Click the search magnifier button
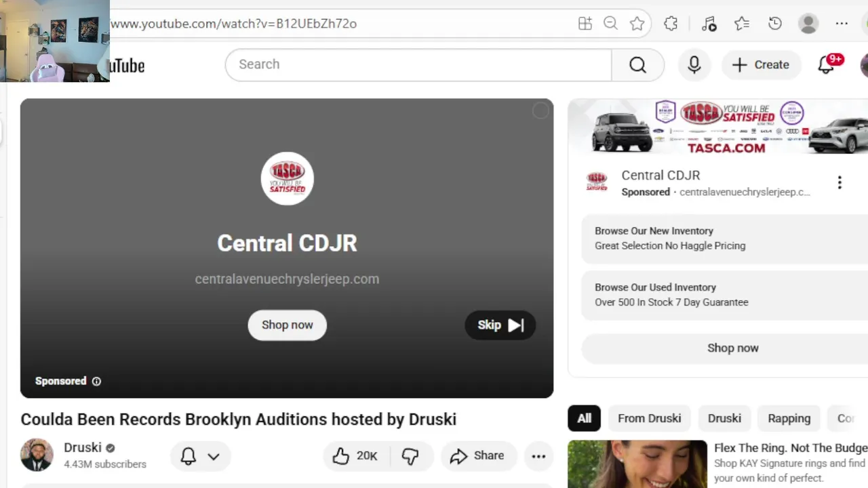This screenshot has width=868, height=488. 637,64
